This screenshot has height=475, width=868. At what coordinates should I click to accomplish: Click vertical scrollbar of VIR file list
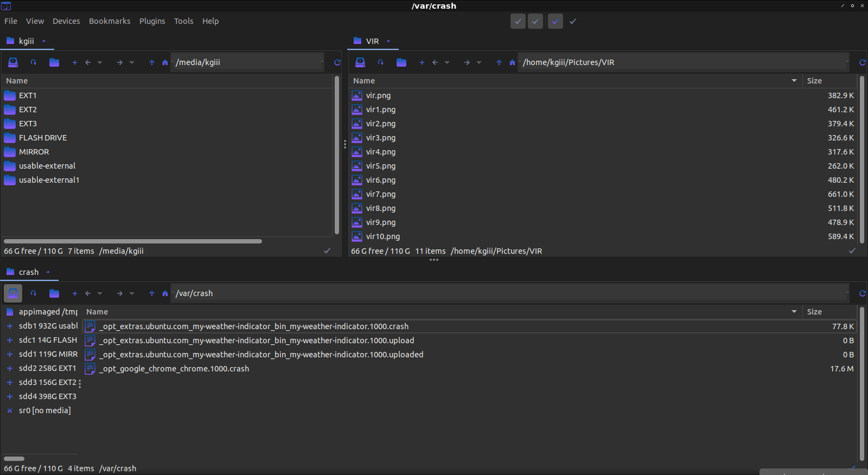862,160
